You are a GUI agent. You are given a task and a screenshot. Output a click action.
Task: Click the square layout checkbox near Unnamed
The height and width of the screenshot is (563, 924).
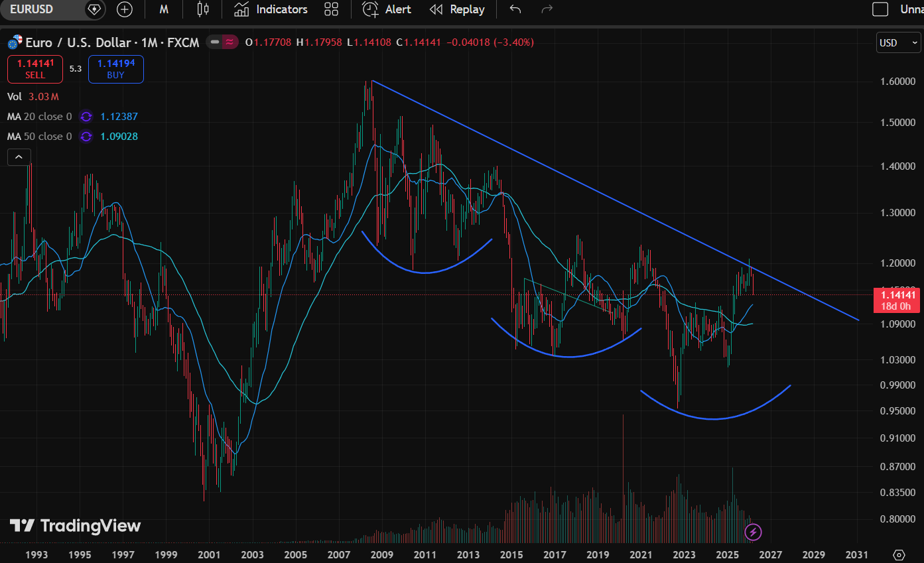[x=880, y=9]
